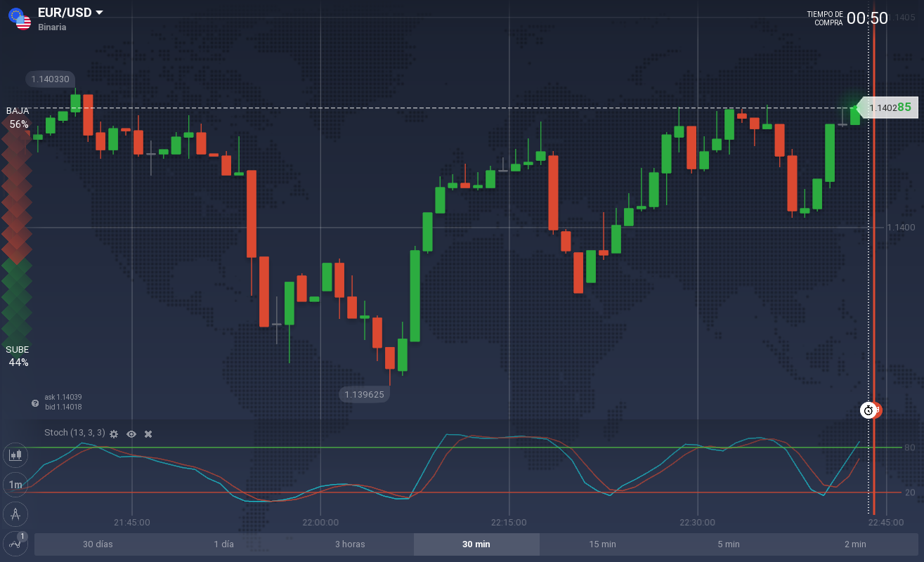Click the low price label 1.139625
The image size is (924, 562).
click(364, 394)
